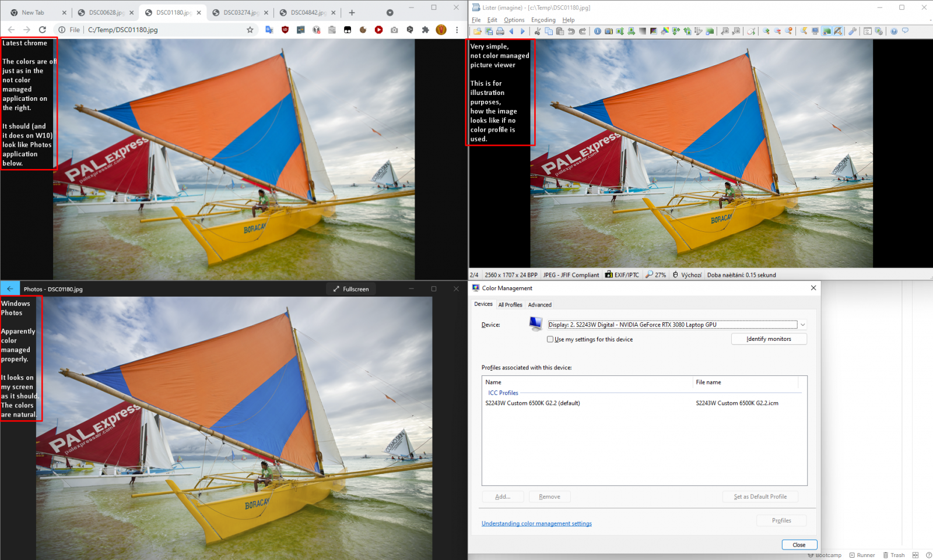Print the image via Lister's printer icon
The height and width of the screenshot is (560, 933).
tap(500, 31)
